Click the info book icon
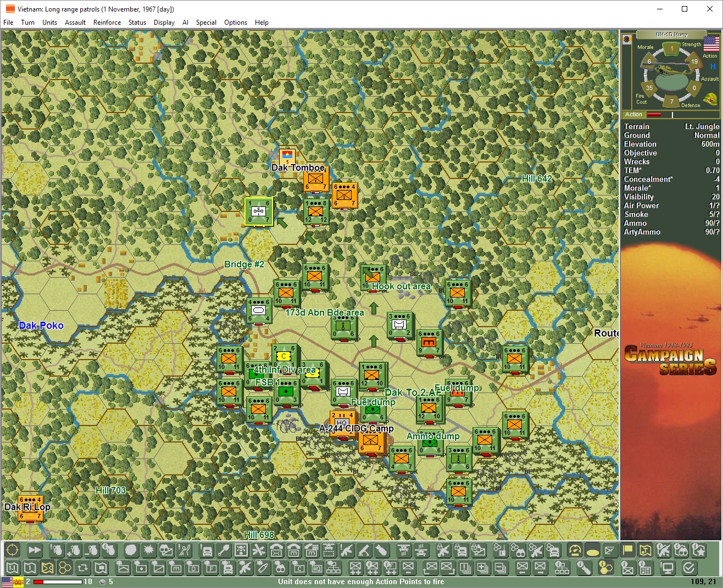Image resolution: width=723 pixels, height=588 pixels. 645,567
